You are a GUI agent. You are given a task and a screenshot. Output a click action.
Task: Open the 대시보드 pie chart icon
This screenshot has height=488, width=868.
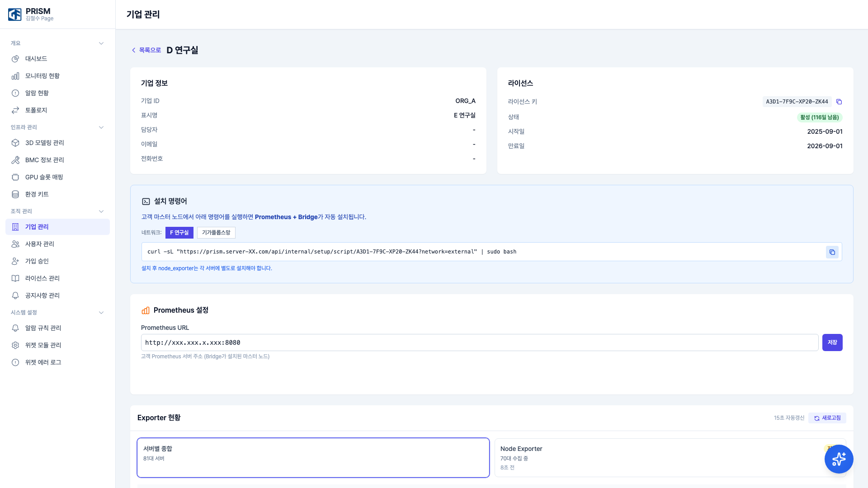pyautogui.click(x=15, y=59)
